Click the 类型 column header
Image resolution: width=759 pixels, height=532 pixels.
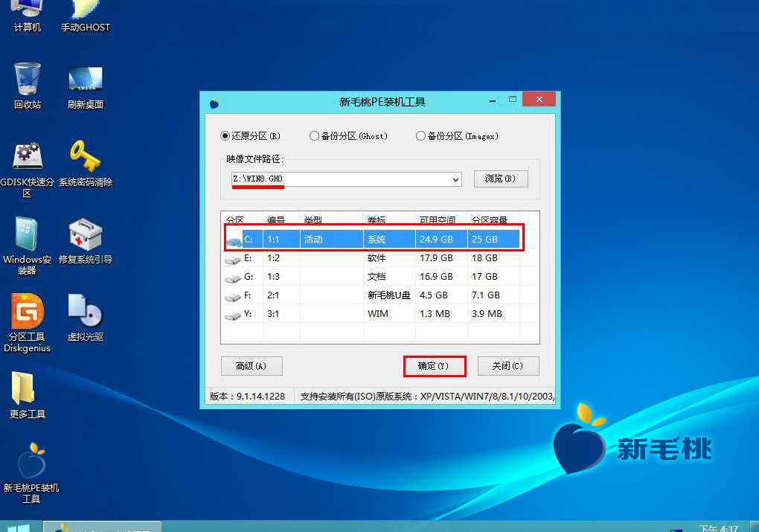pos(313,220)
